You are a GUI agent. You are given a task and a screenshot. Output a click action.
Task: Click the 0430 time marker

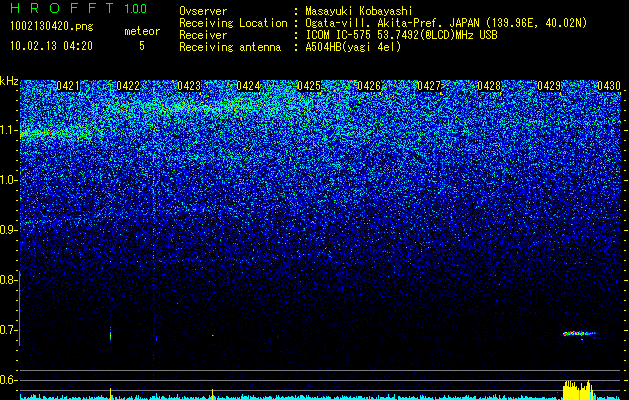tap(609, 86)
